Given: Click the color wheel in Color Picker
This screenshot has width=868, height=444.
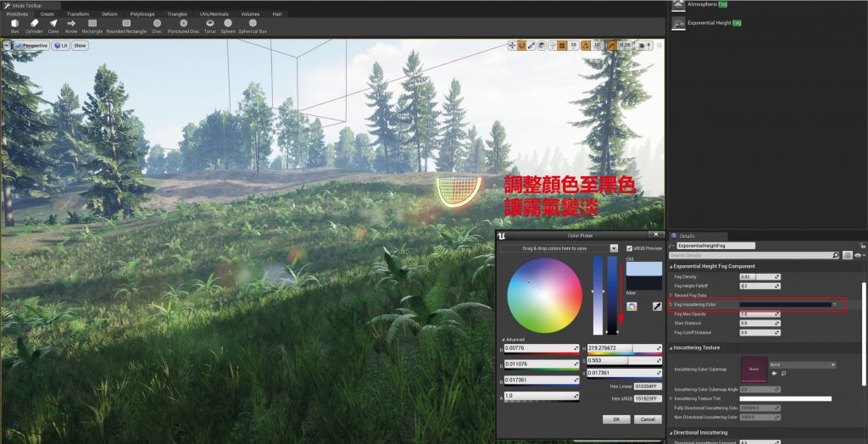Looking at the screenshot, I should coord(545,295).
